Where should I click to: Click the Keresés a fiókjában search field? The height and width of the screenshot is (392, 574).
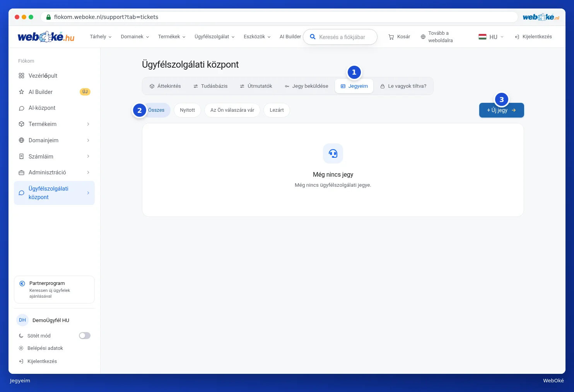[x=340, y=37]
